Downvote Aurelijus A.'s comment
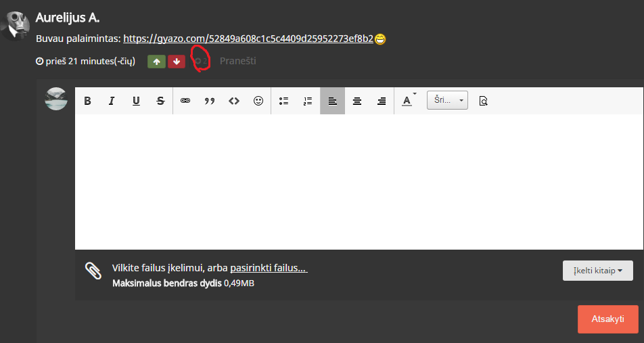The width and height of the screenshot is (644, 343). tap(177, 62)
